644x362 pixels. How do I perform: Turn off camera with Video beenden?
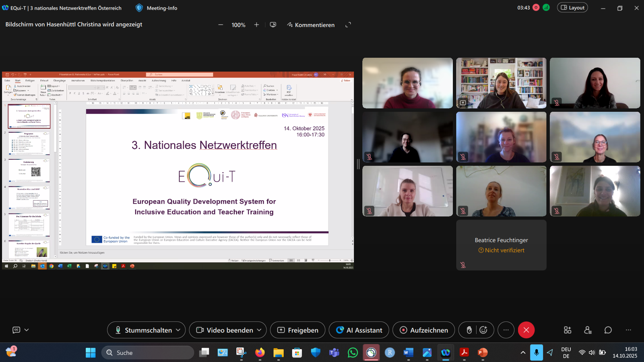click(225, 330)
